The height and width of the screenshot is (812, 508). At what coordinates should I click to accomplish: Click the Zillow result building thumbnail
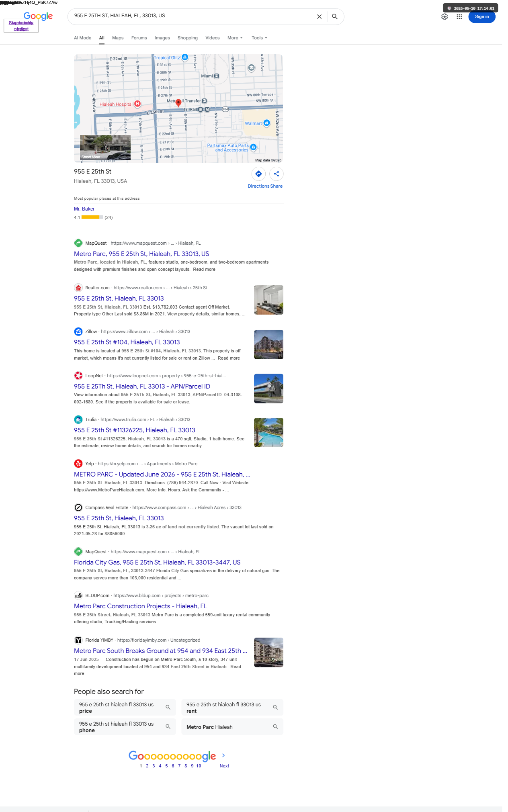pos(268,344)
